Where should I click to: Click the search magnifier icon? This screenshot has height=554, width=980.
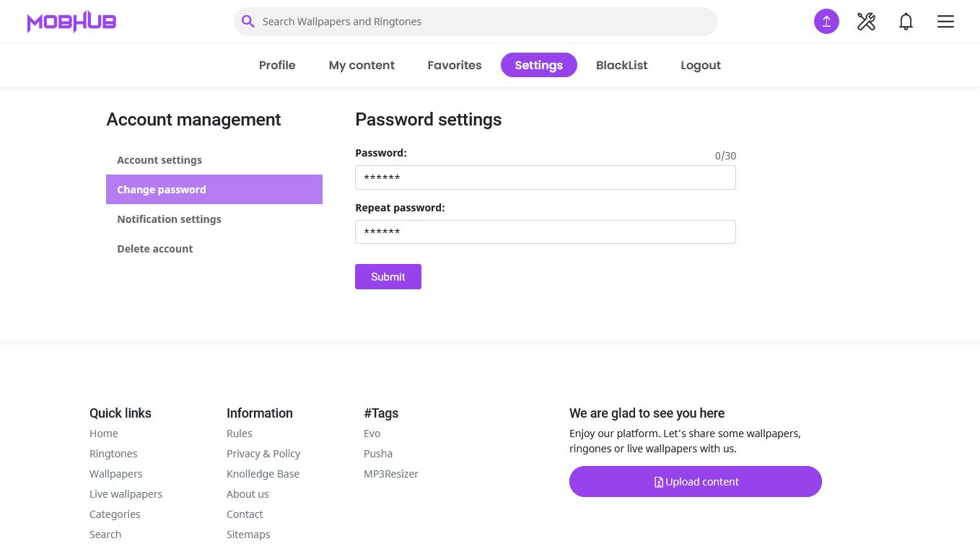click(x=248, y=22)
